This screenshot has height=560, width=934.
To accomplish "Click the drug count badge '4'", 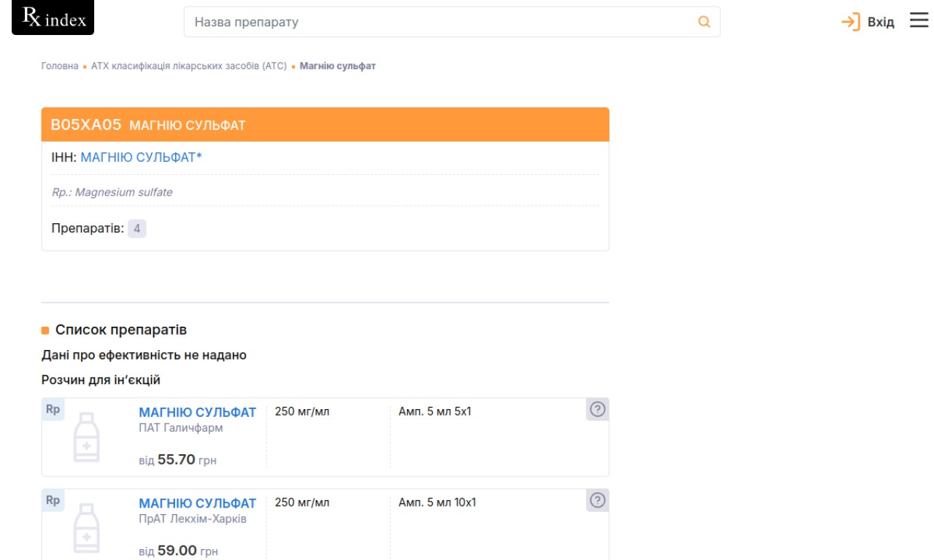I will [x=136, y=229].
